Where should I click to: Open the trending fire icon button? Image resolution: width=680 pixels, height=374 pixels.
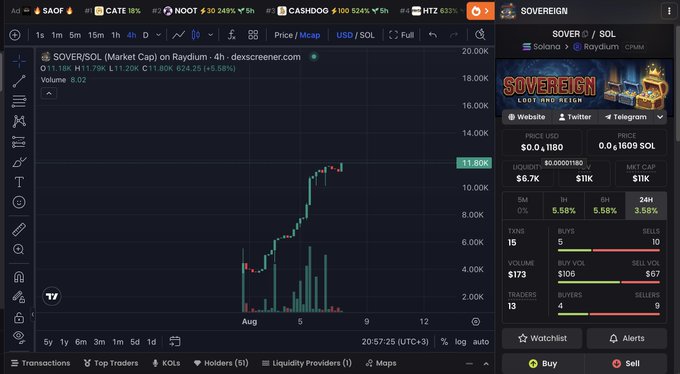[x=480, y=11]
